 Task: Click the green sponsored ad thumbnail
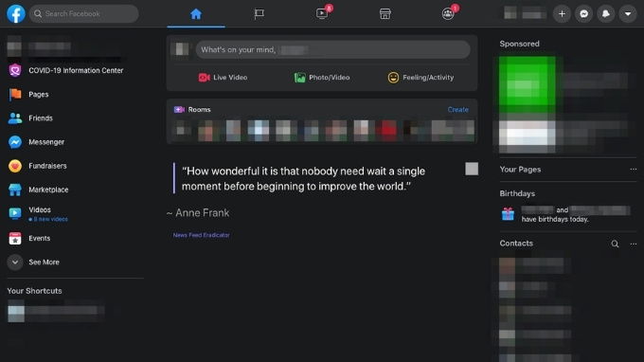pyautogui.click(x=527, y=85)
